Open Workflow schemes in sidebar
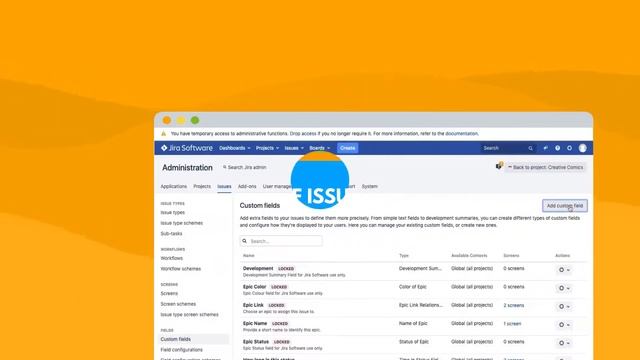Image resolution: width=640 pixels, height=360 pixels. coord(181,269)
